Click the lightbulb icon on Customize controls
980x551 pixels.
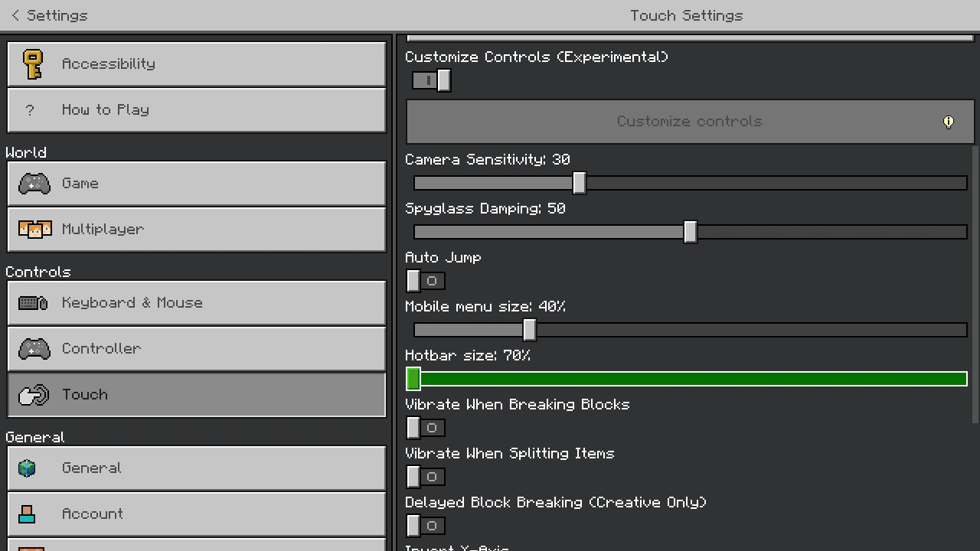click(x=949, y=122)
